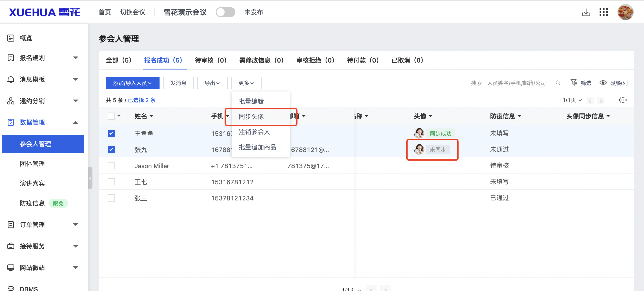Image resolution: width=644 pixels, height=291 pixels.
Task: Open 1/1页 page selector dropdown
Action: (572, 100)
